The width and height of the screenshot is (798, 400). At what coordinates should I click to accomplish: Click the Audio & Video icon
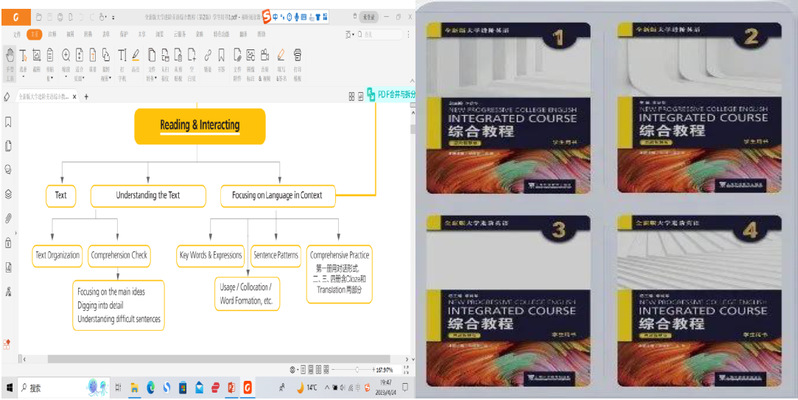pyautogui.click(x=264, y=56)
